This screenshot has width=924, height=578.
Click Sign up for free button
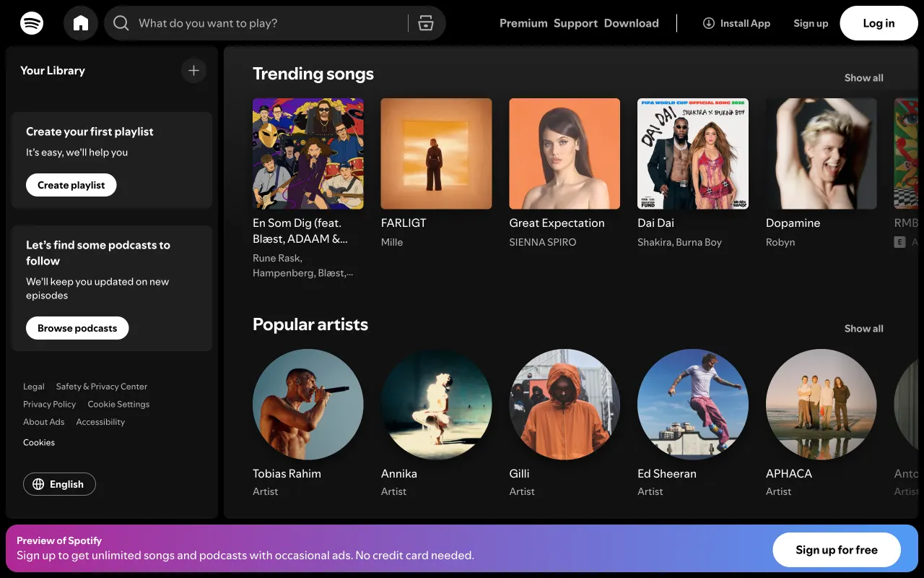pyautogui.click(x=837, y=550)
